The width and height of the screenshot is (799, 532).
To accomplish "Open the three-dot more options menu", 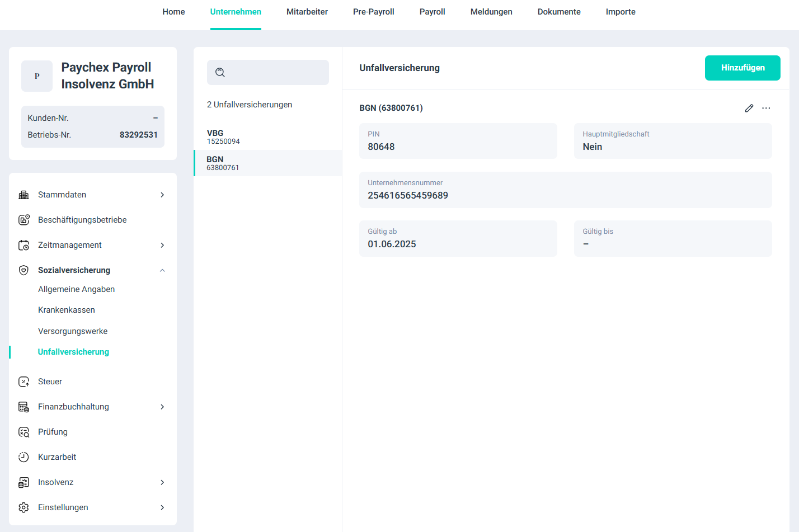I will [766, 108].
